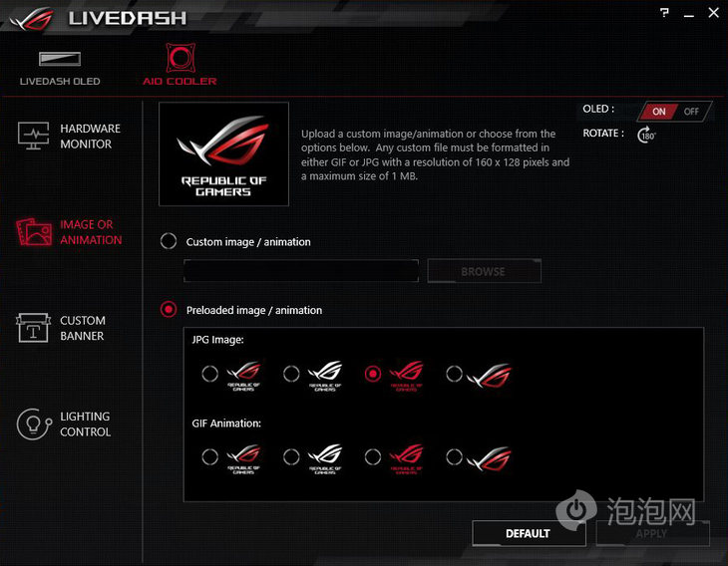Select Custom image / animation radio button
Image resolution: width=728 pixels, height=566 pixels.
pos(169,241)
